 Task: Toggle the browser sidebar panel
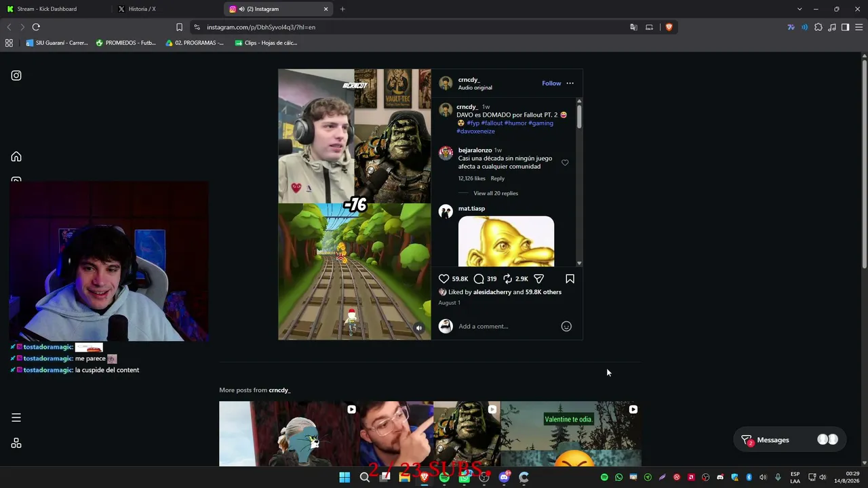pyautogui.click(x=845, y=27)
